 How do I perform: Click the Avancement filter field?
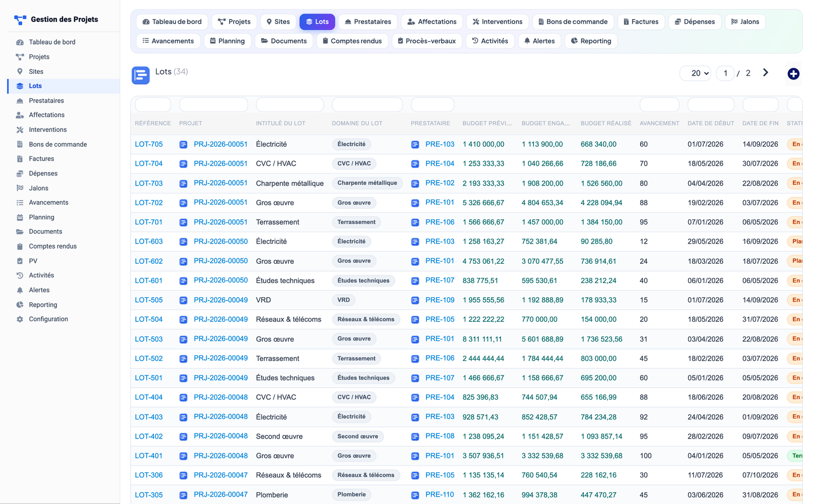[659, 104]
